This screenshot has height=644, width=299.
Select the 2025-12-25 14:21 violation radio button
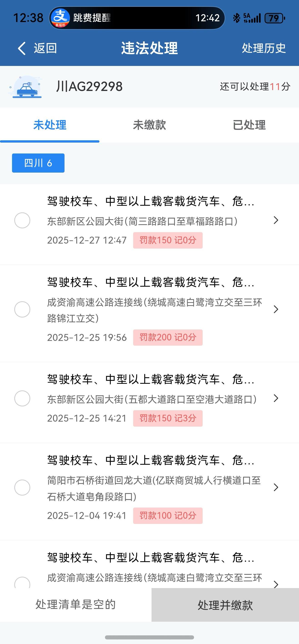(x=22, y=398)
